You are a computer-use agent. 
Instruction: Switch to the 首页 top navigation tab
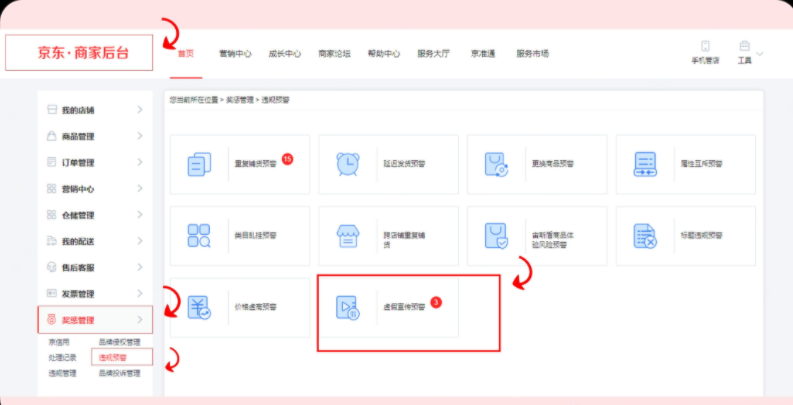pos(186,53)
